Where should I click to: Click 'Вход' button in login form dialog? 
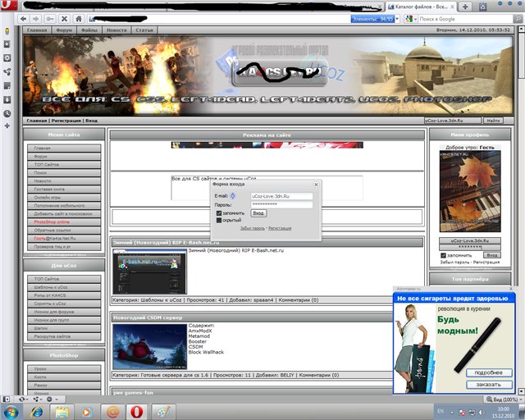258,213
